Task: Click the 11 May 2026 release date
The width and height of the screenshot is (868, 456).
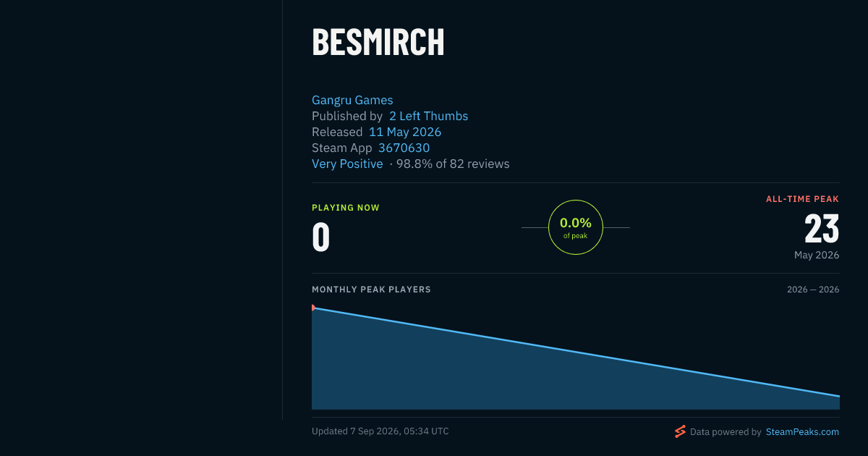Action: coord(405,132)
